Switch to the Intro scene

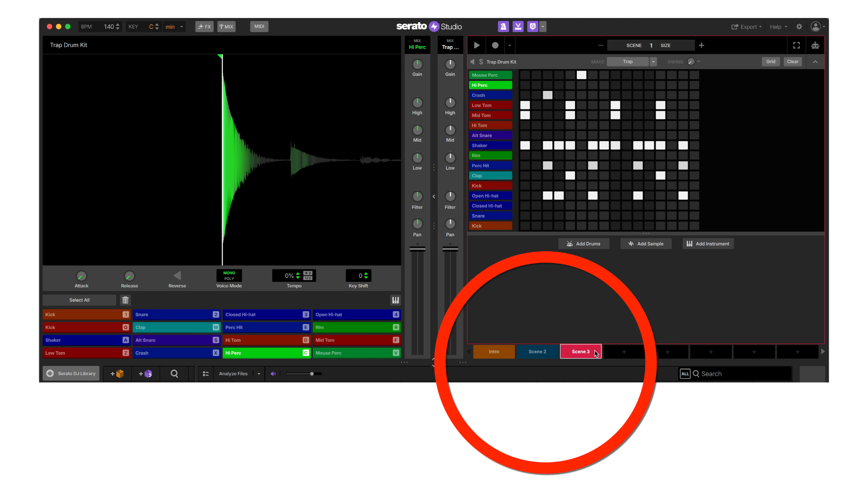pos(494,352)
